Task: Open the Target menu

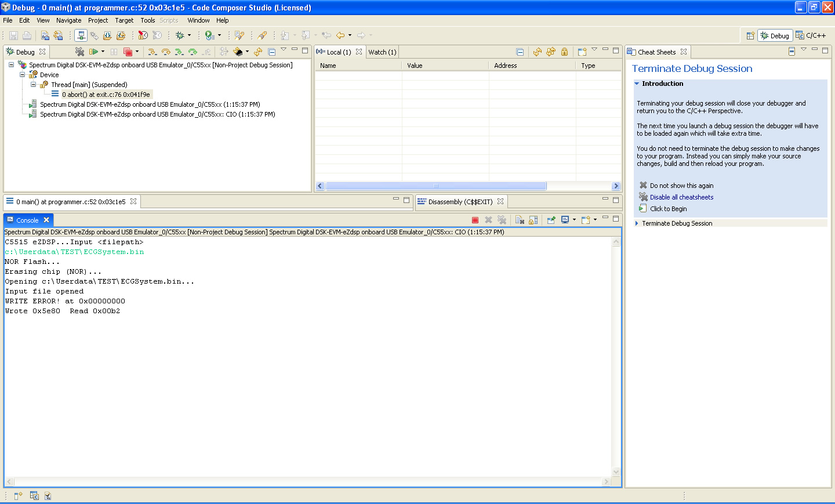Action: click(x=124, y=20)
